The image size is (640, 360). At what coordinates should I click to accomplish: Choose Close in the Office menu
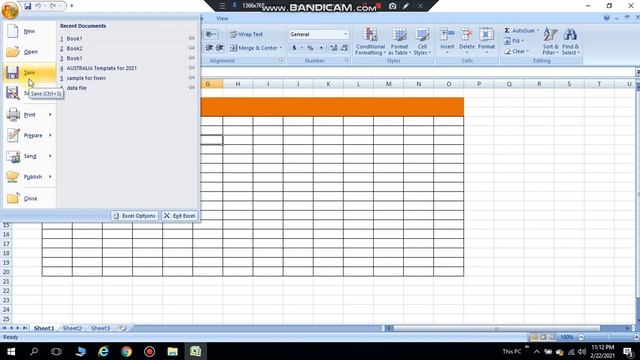point(29,198)
